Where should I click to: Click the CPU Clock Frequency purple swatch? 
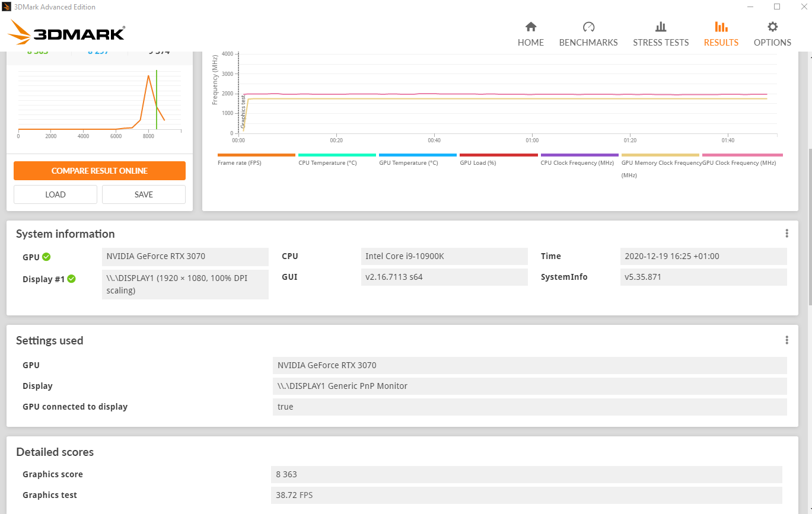pos(579,155)
